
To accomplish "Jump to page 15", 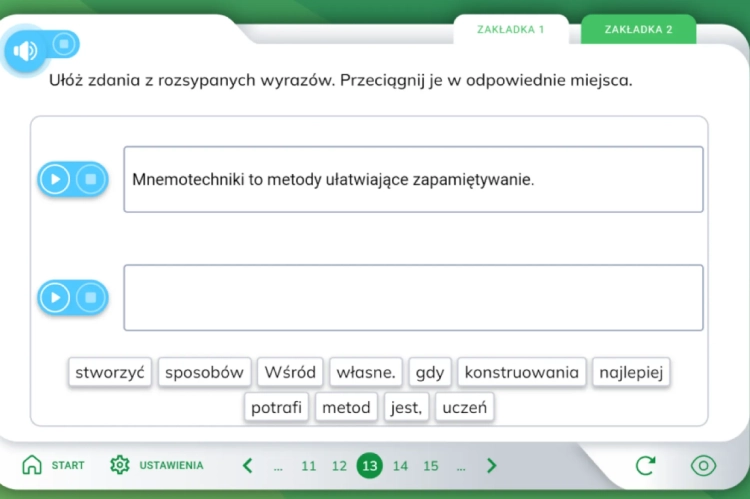I will click(x=431, y=466).
